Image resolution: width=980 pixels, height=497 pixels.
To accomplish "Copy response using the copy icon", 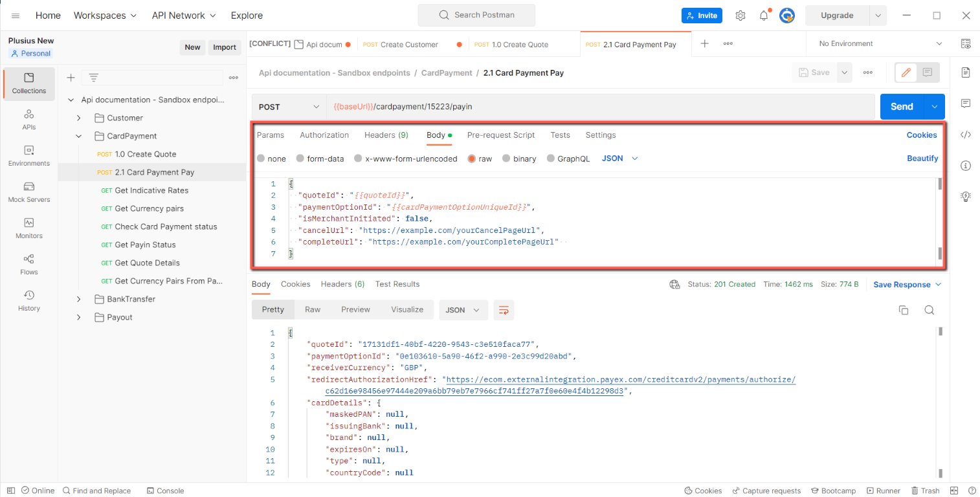I will click(904, 310).
